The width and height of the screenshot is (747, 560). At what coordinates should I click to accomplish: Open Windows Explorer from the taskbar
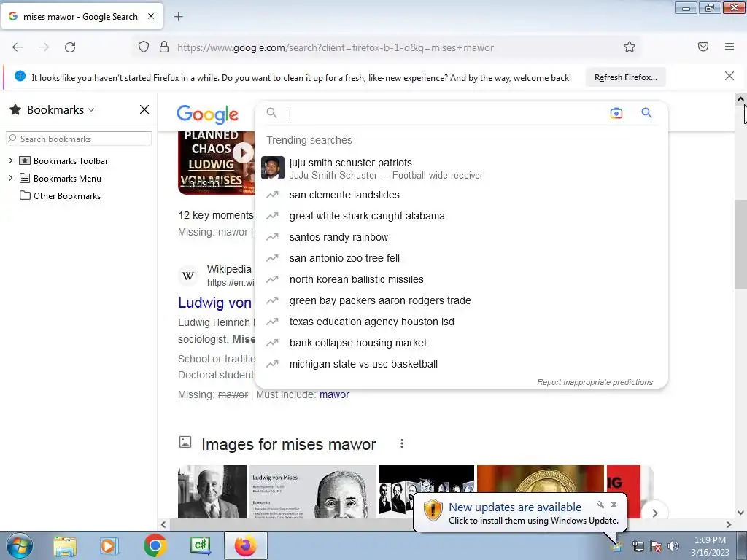click(x=65, y=545)
